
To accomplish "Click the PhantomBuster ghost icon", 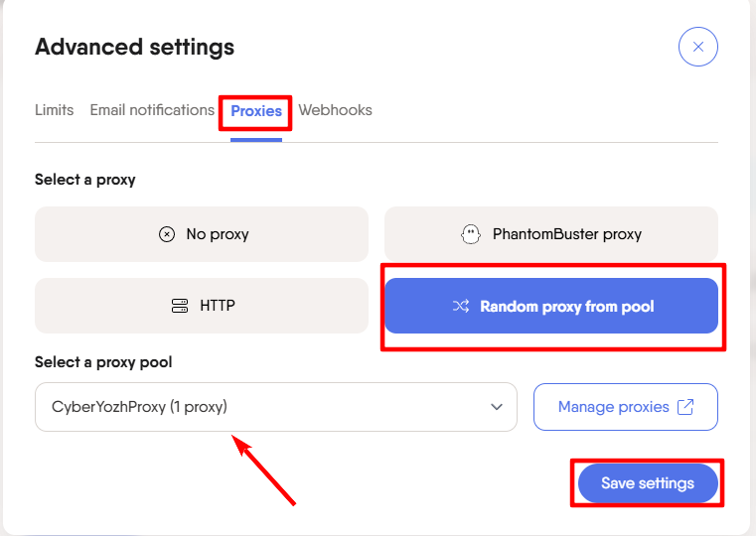I will click(x=471, y=234).
